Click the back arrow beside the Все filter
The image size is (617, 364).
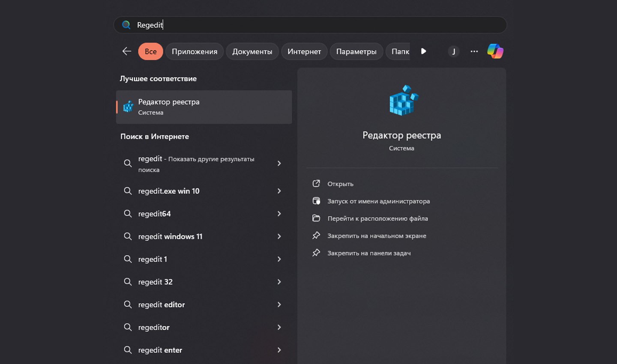click(x=127, y=51)
